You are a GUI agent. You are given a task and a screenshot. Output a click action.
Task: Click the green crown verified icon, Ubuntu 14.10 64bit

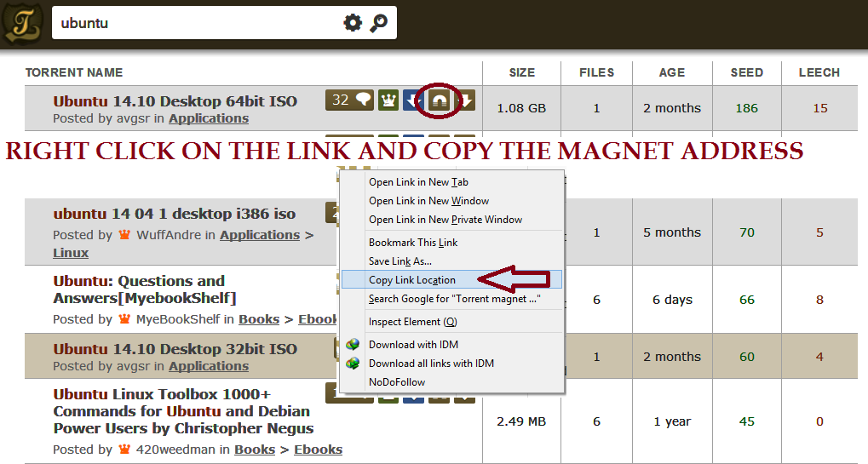pyautogui.click(x=388, y=100)
